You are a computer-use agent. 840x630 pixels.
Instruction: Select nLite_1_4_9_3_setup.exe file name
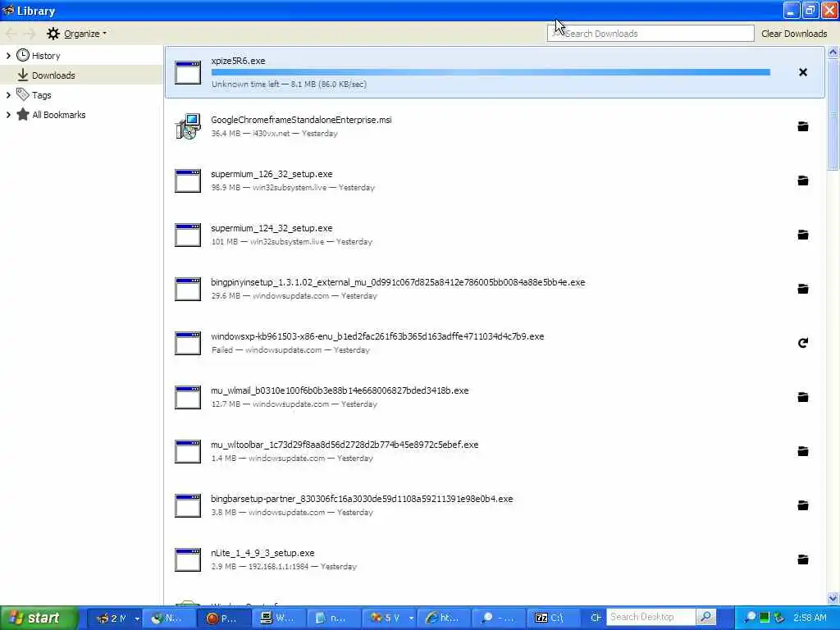pyautogui.click(x=262, y=553)
